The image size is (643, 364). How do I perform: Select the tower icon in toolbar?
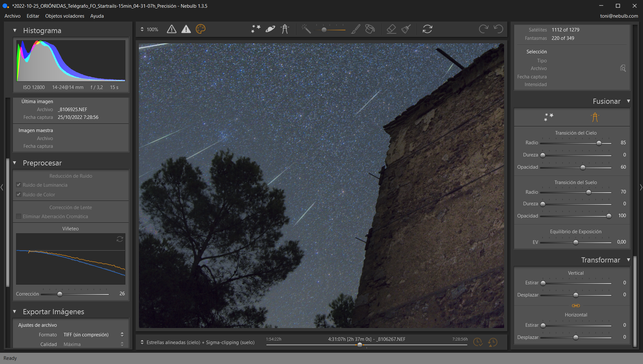285,29
